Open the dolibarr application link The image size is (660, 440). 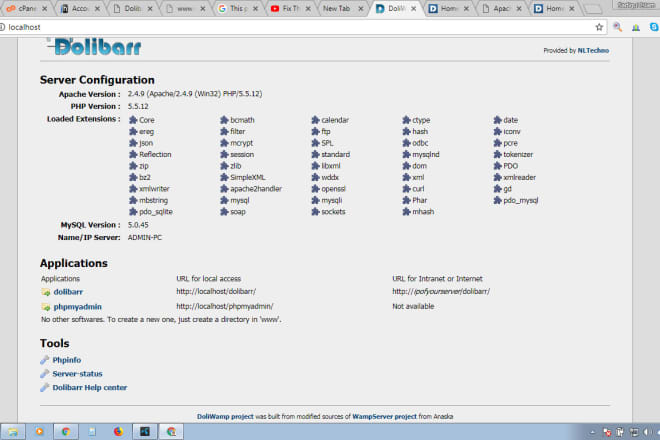(68, 292)
